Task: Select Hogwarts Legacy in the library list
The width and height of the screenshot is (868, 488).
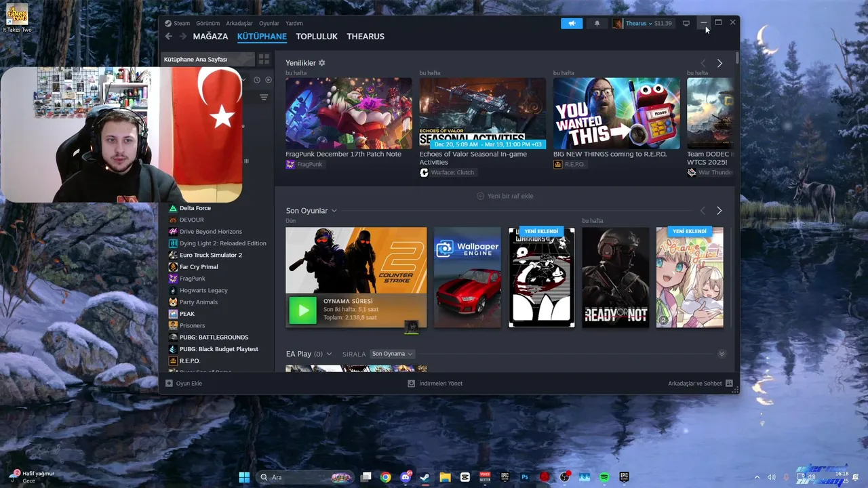Action: coord(203,290)
